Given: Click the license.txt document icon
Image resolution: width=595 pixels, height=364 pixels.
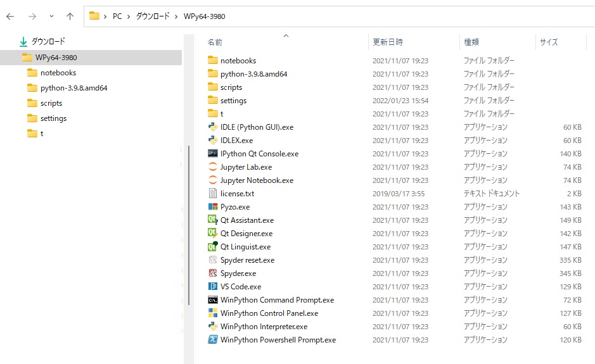Looking at the screenshot, I should 213,193.
